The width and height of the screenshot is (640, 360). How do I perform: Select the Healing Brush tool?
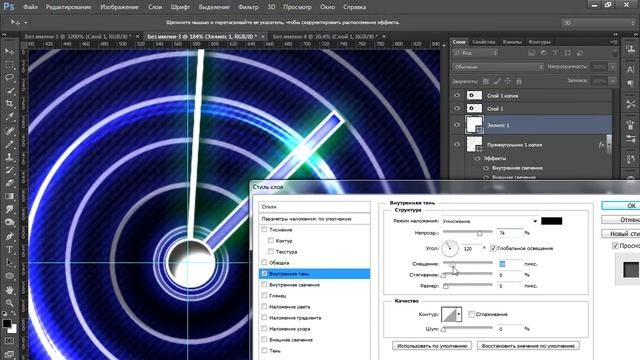10,131
